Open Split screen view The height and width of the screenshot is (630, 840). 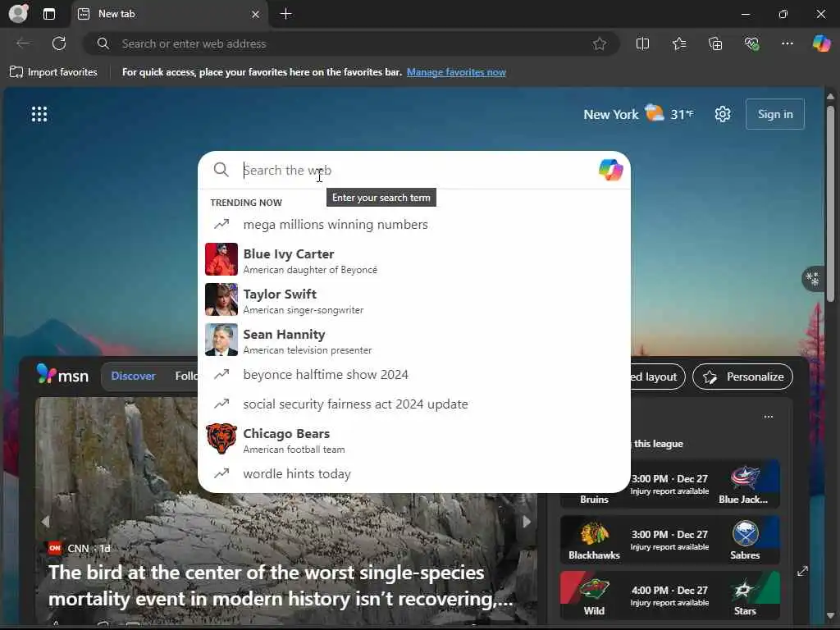(642, 44)
